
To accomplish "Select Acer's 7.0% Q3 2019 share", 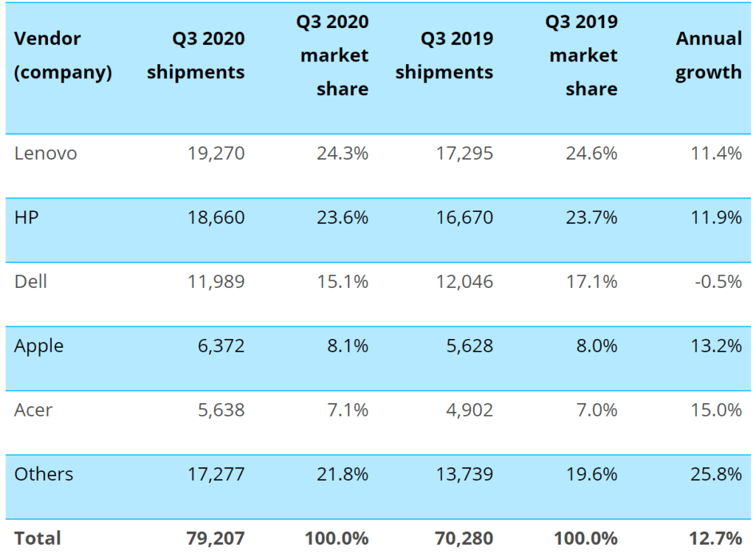I will click(x=595, y=410).
